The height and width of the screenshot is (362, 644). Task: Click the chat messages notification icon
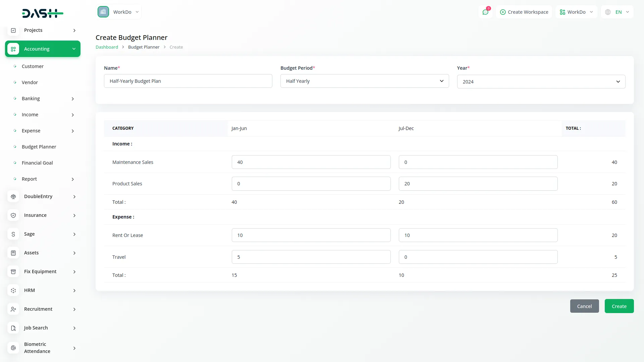pyautogui.click(x=485, y=12)
